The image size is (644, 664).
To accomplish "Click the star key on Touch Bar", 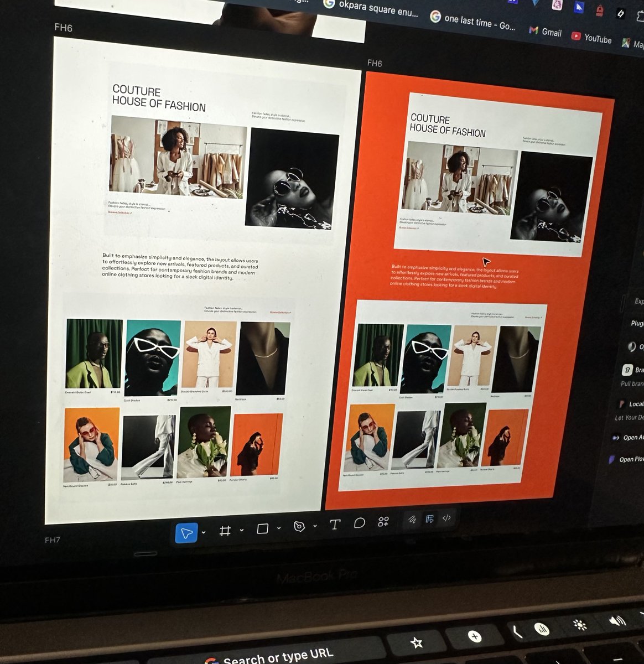I will coord(416,642).
